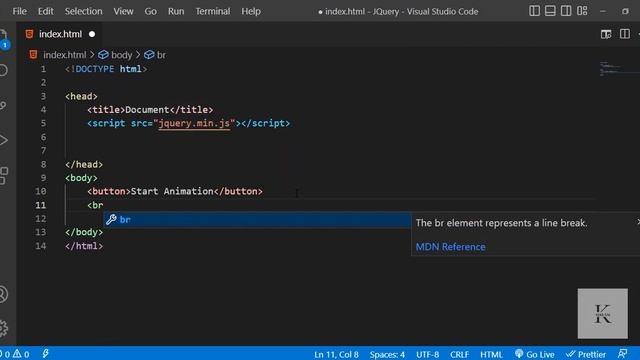Click the opening <body> tag on line 9
The image size is (640, 360).
(x=81, y=178)
